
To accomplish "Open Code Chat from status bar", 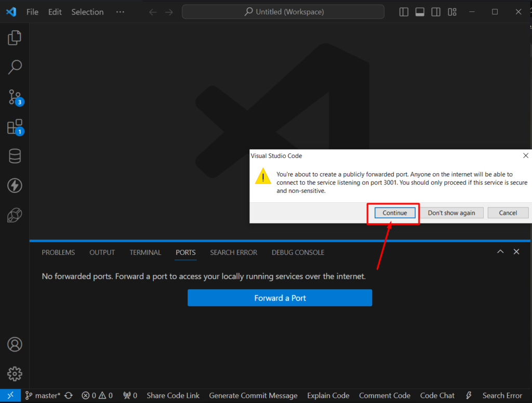I will click(437, 396).
